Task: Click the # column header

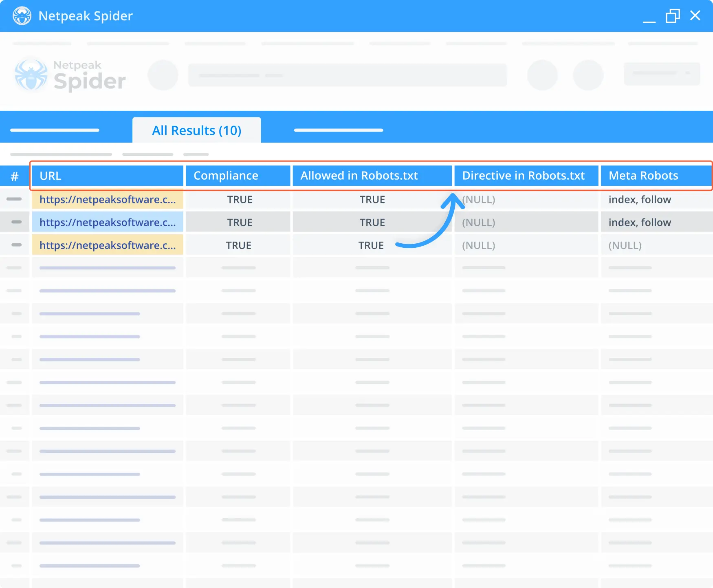Action: pos(15,176)
